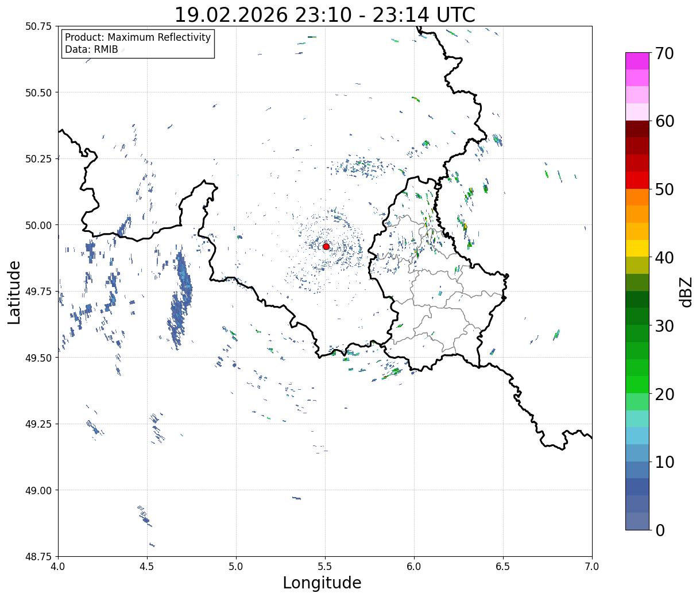The height and width of the screenshot is (597, 700).
Task: Click the magenta top swatch of the colorbar
Action: (637, 61)
